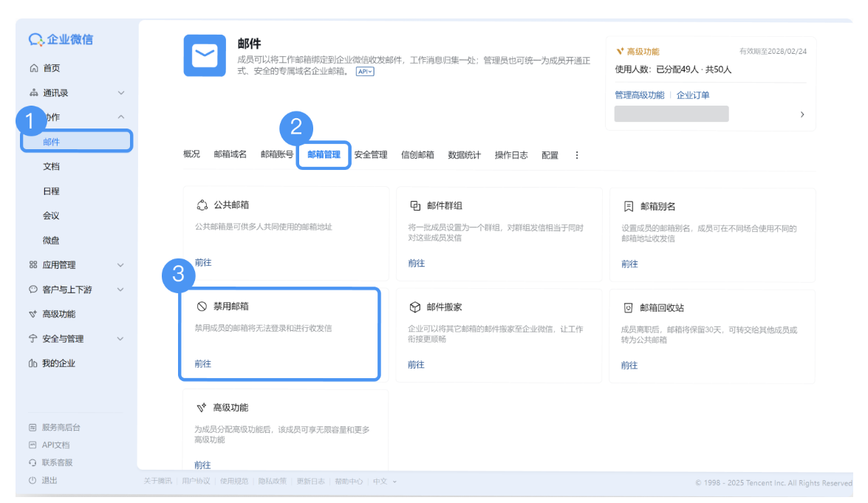Image resolution: width=868 pixels, height=503 pixels.
Task: Click the gray bar in 高级功能 panel
Action: 671,114
